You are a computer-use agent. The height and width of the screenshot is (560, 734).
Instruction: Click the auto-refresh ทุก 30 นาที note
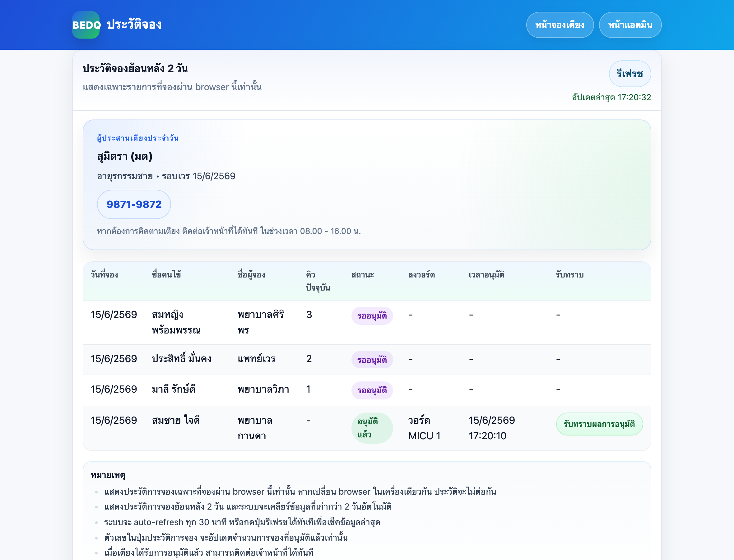click(x=242, y=522)
